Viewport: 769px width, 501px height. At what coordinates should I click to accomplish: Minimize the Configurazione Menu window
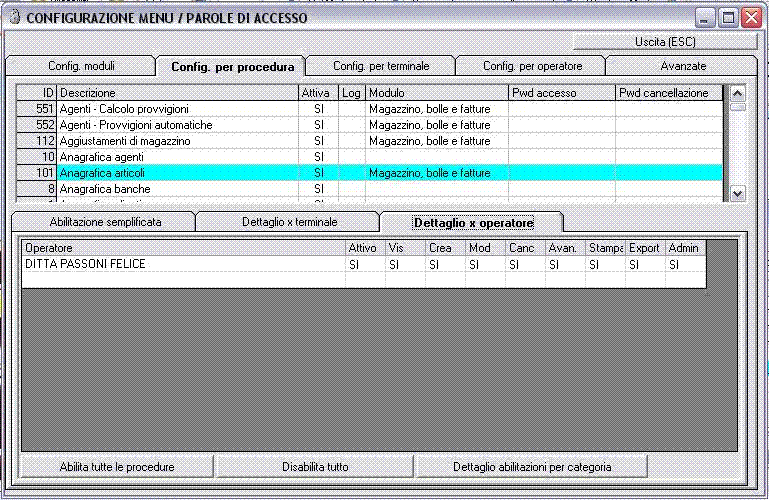coord(705,18)
